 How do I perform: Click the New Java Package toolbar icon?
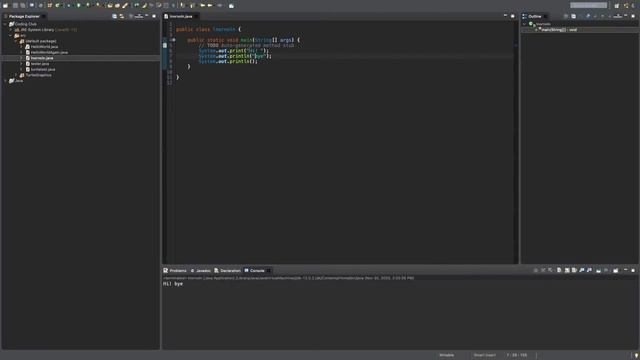50,5
